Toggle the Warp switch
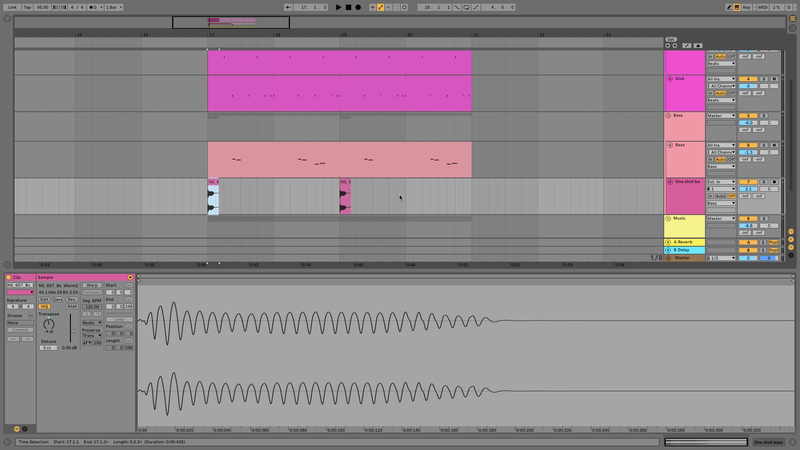The image size is (800, 450). (x=92, y=285)
